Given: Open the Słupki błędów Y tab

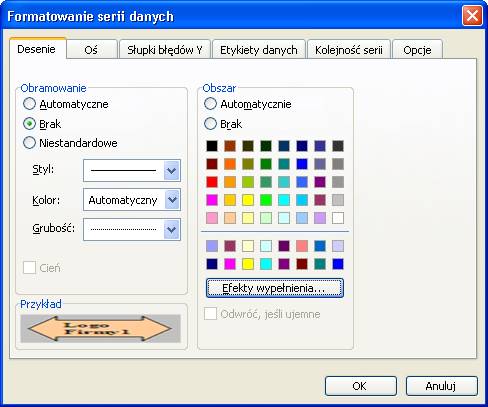Looking at the screenshot, I should click(165, 49).
